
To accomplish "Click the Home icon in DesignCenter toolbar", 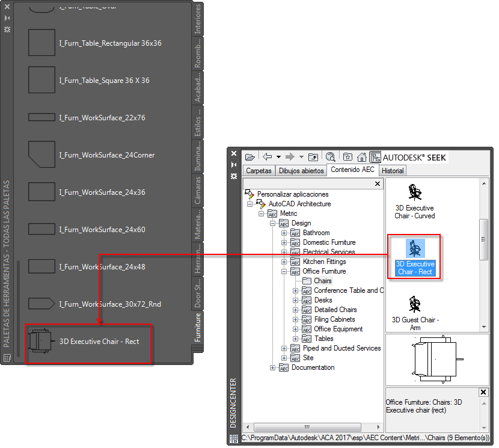I will click(361, 157).
